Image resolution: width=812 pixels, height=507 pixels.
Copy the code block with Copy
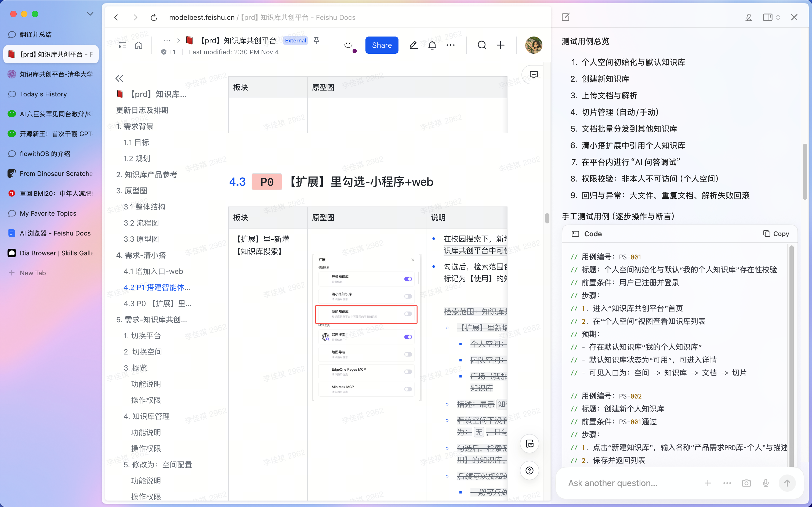[776, 234]
